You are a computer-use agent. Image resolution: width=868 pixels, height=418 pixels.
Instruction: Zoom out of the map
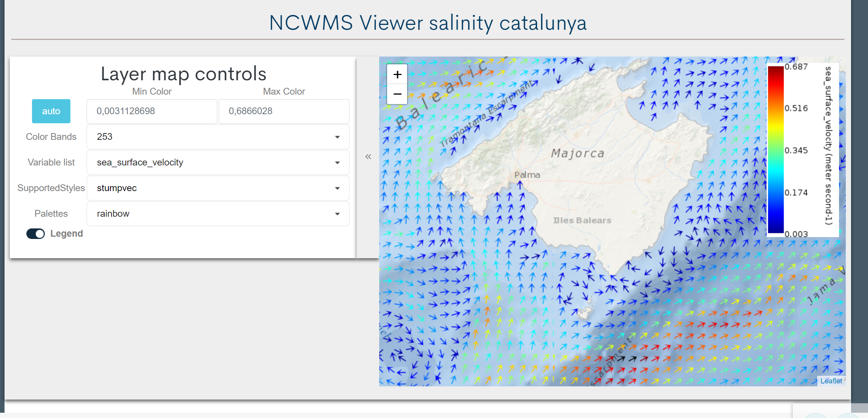397,94
